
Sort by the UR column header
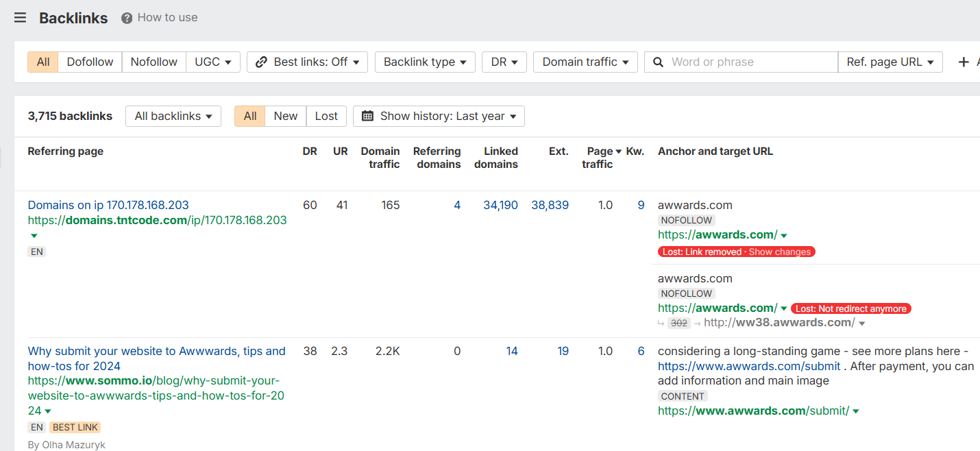point(341,151)
